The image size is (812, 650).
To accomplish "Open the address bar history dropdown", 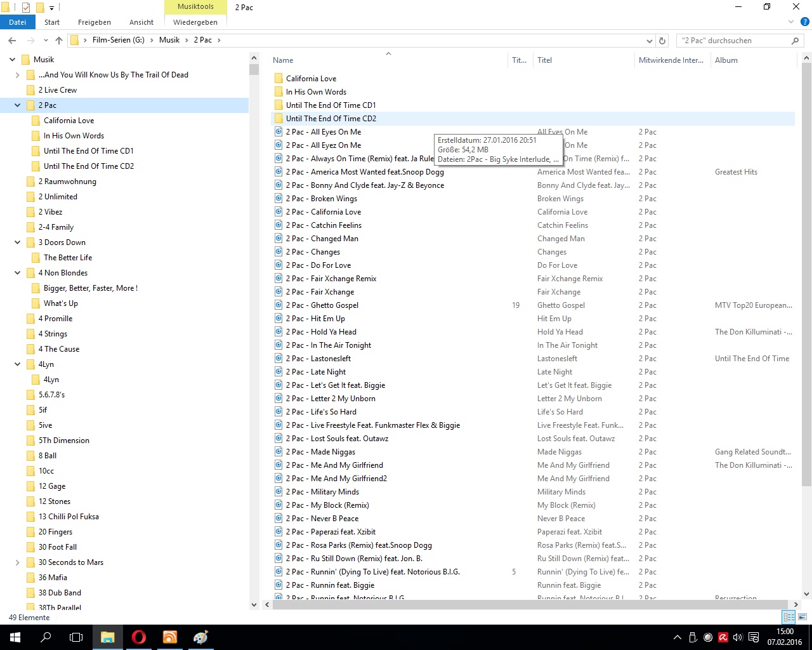I will pyautogui.click(x=649, y=41).
